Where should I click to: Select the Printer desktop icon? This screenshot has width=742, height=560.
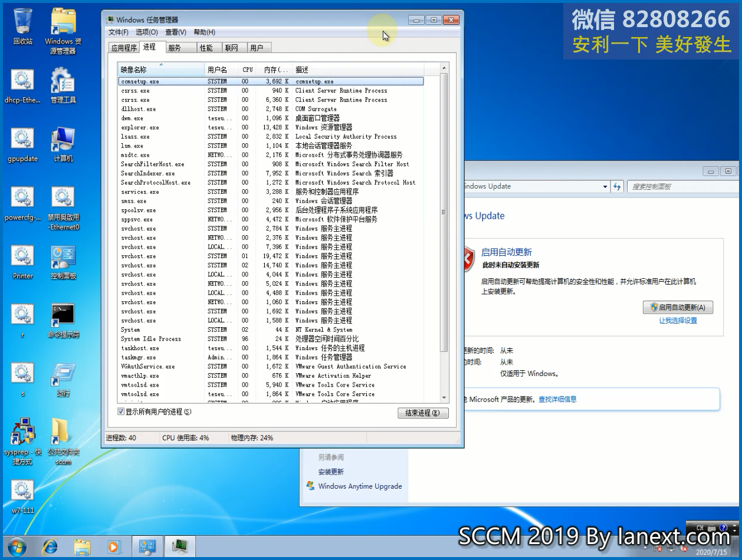[x=22, y=262]
